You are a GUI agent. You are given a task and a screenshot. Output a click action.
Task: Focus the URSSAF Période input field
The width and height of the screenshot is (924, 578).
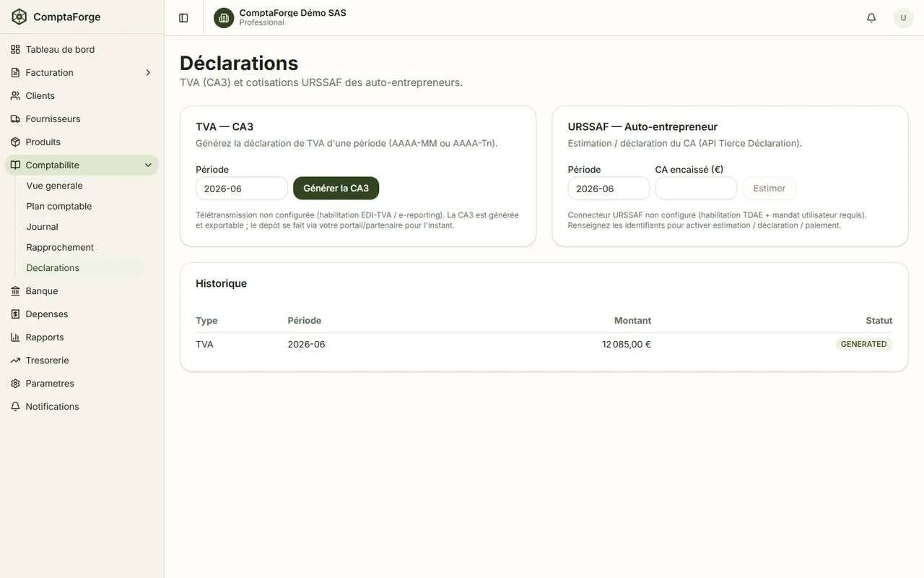(609, 188)
